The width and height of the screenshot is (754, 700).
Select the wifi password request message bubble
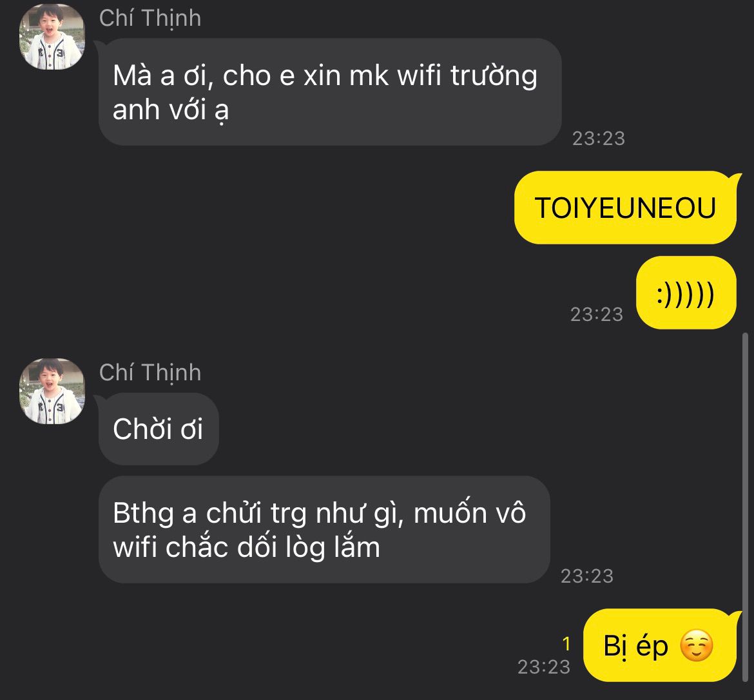coord(330,92)
